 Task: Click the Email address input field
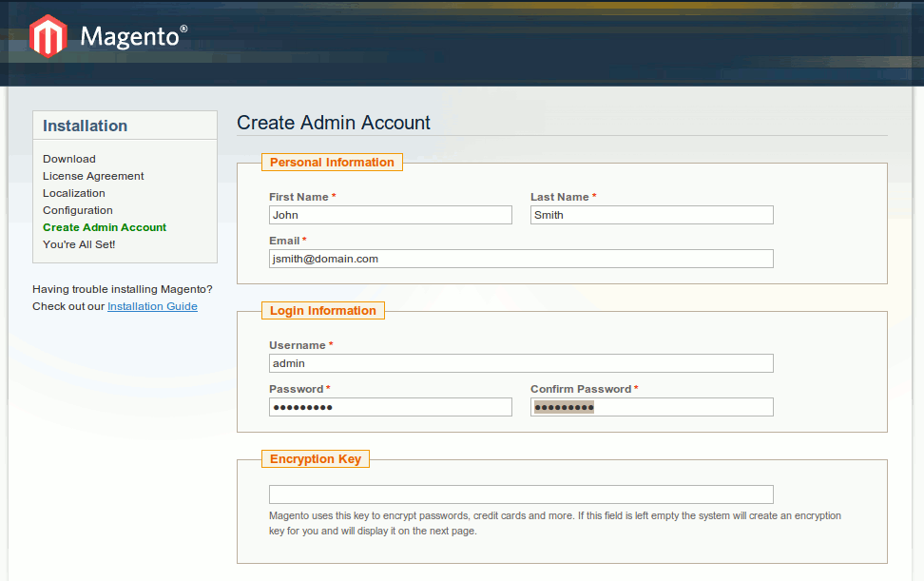point(521,259)
